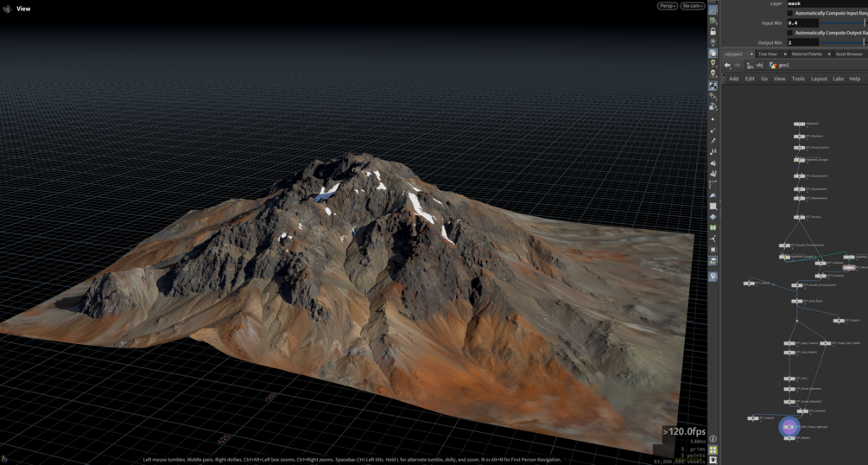This screenshot has height=465, width=868.
Task: Click the obj path segment
Action: click(x=759, y=66)
